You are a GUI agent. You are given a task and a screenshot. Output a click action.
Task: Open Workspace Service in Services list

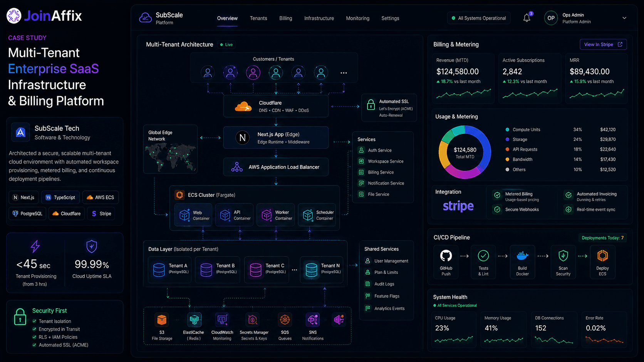click(x=381, y=162)
